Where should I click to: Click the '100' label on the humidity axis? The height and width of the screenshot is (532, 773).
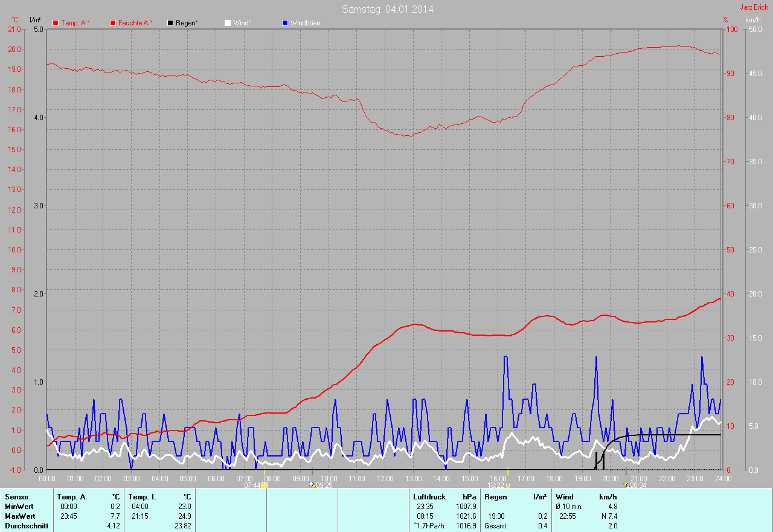pyautogui.click(x=731, y=29)
